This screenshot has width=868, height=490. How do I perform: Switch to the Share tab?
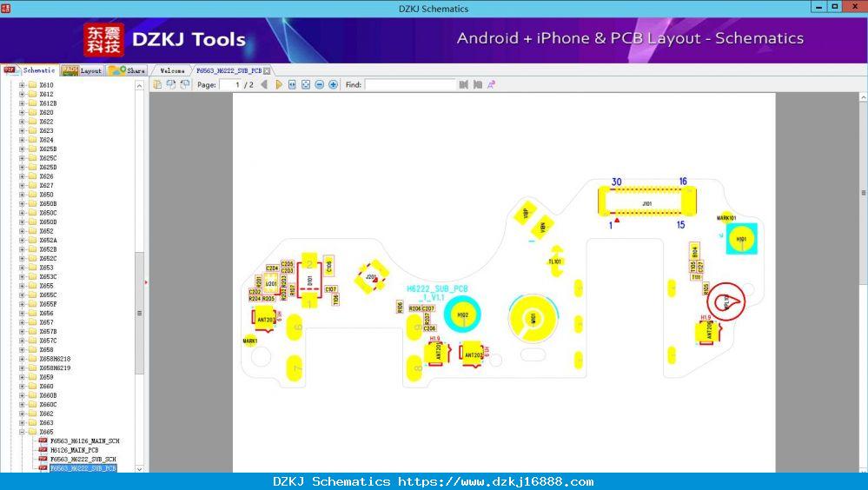pos(127,70)
